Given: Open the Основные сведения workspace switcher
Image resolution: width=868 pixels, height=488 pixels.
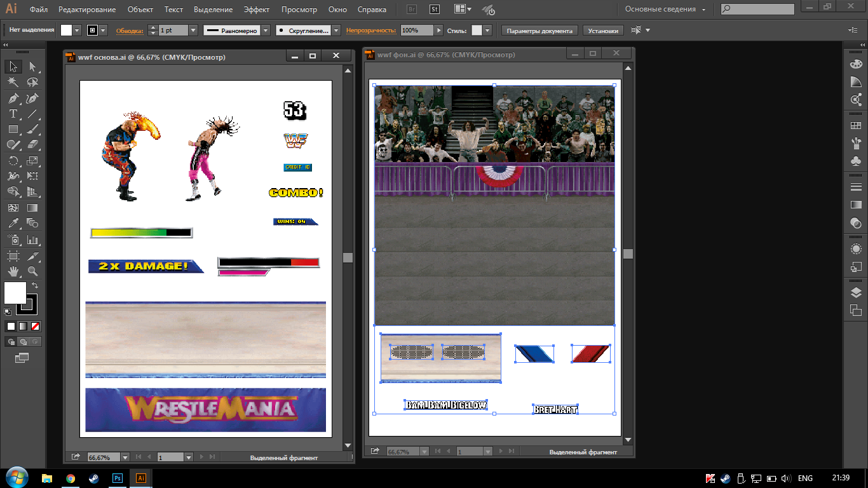Looking at the screenshot, I should click(x=666, y=10).
